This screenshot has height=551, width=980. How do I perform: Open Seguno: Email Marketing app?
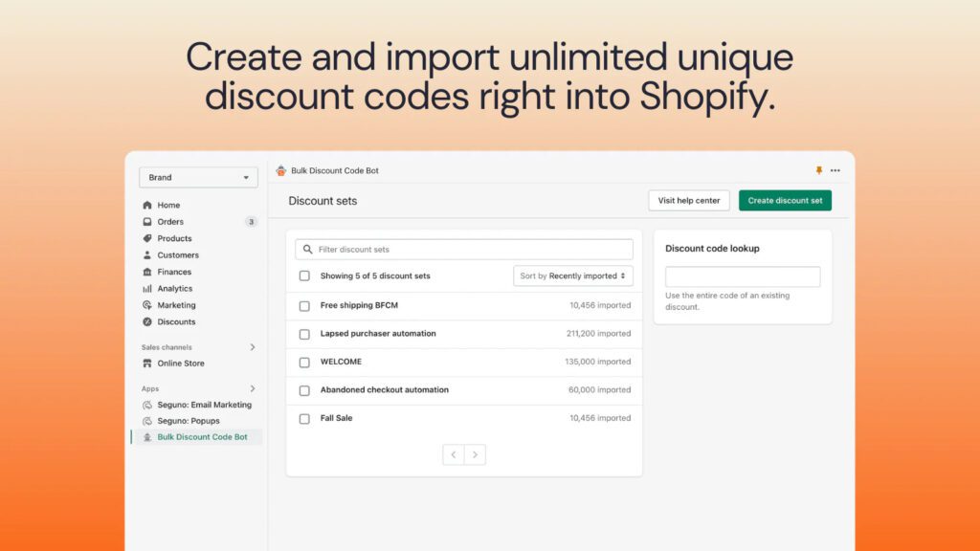point(204,405)
